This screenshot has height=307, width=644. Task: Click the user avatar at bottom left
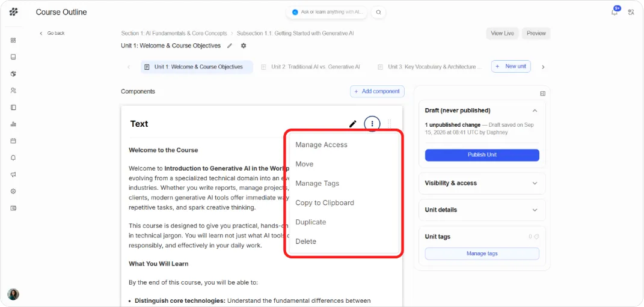click(x=13, y=294)
